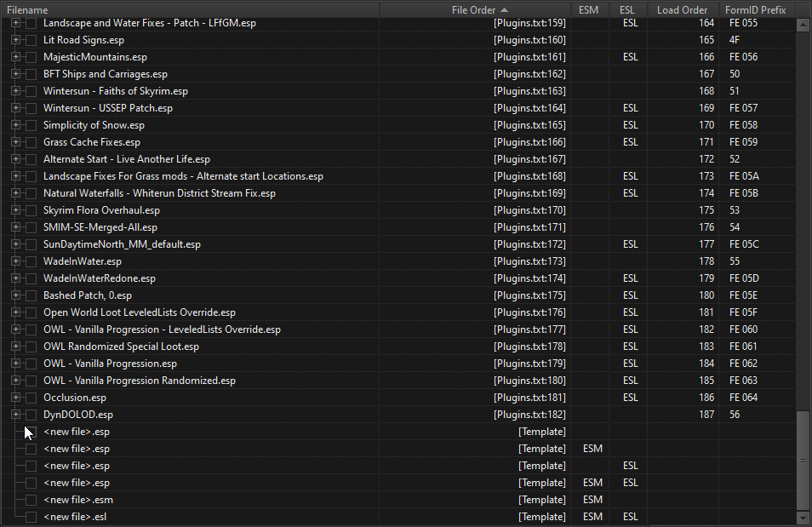Click the 4F FormID prefix cell
Screen dimensions: 812x527
735,40
